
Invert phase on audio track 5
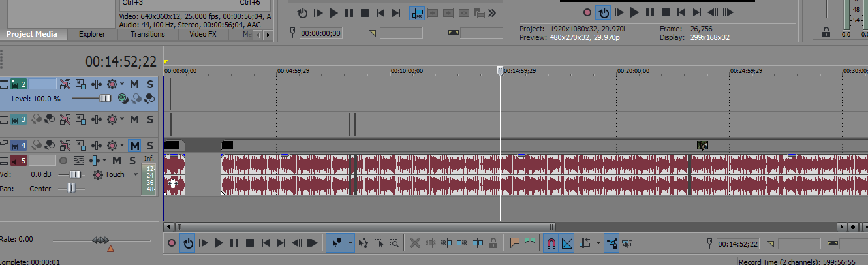(x=80, y=161)
